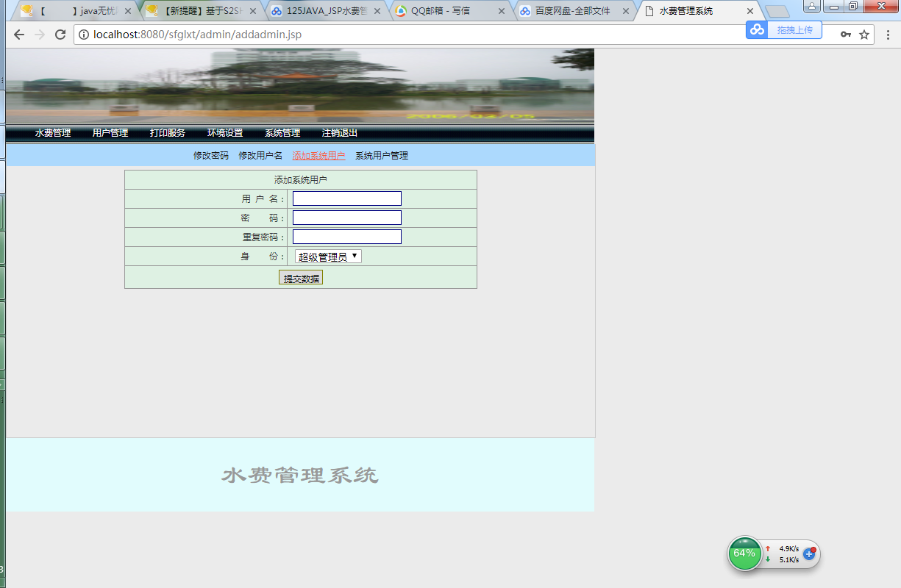901x588 pixels.
Task: Focus the 用户名 input field
Action: click(347, 198)
